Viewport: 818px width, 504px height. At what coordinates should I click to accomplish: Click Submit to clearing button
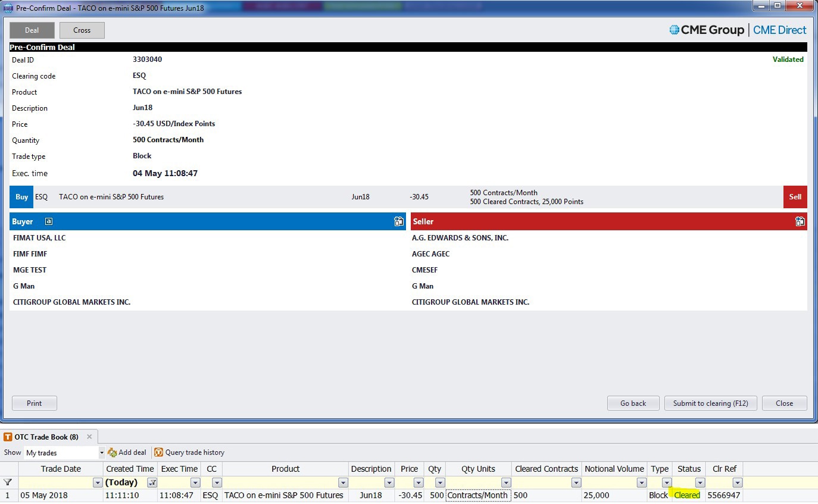(710, 403)
